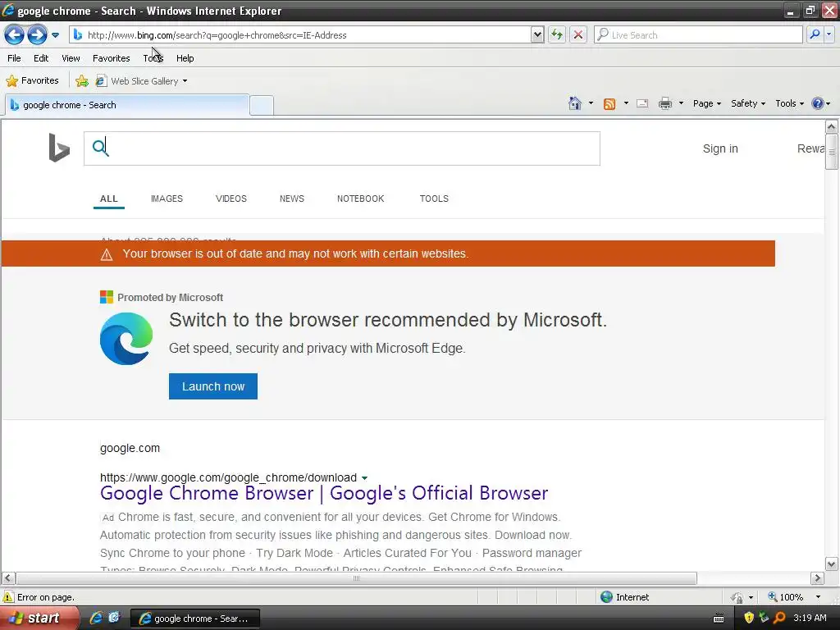Click the Live Search magnifier button
The width and height of the screenshot is (840, 630).
pos(815,34)
